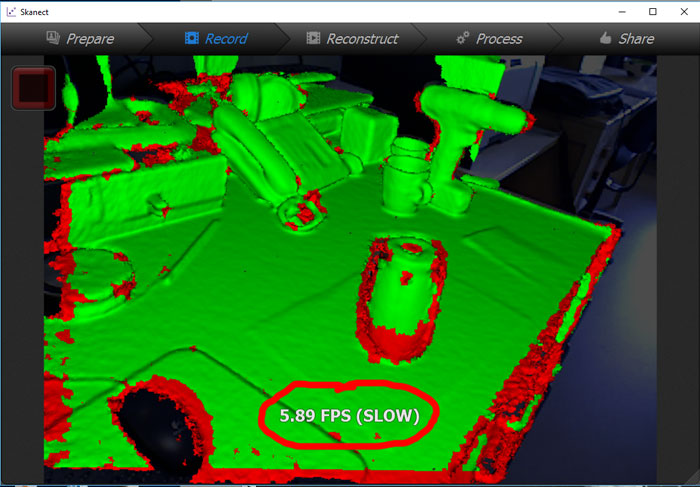Open the Reconstruct tab

pyautogui.click(x=353, y=39)
